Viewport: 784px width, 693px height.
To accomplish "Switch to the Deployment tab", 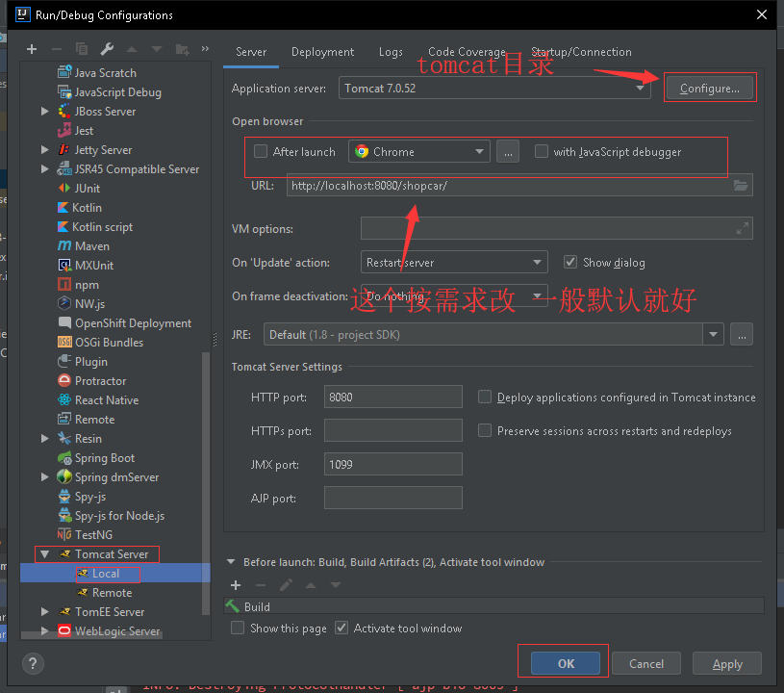I will [x=322, y=52].
